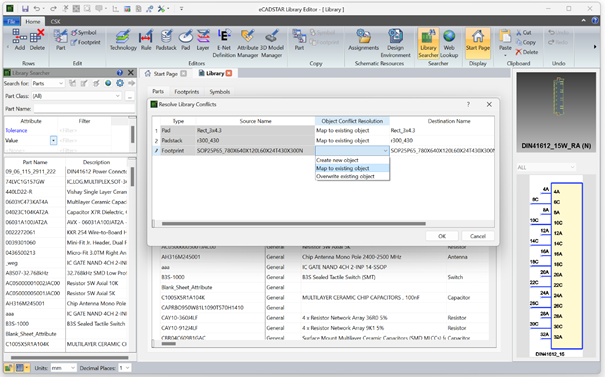Select 'Map to existing object' in dropdown list
This screenshot has width=605, height=377.
[352, 168]
